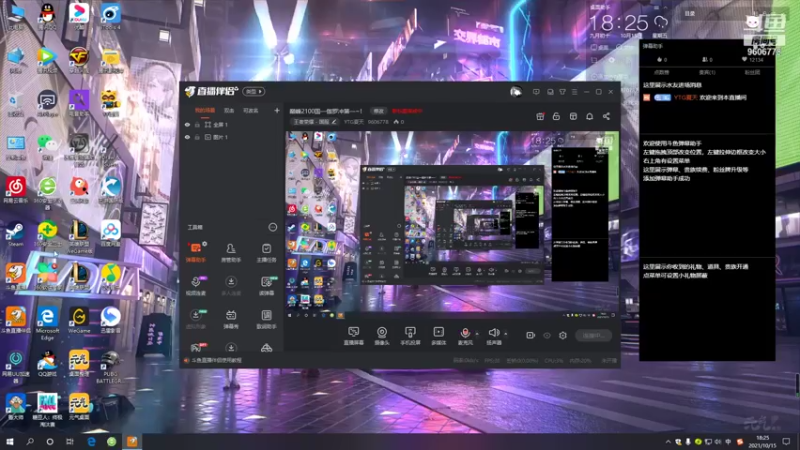800x450 pixels.
Task: Open taskbar search
Action: [x=30, y=441]
